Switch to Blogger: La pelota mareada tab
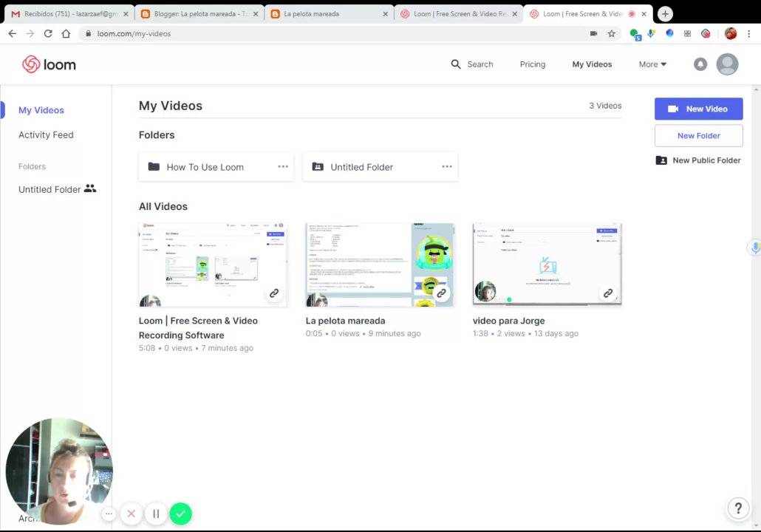The width and height of the screenshot is (761, 532). 199,14
